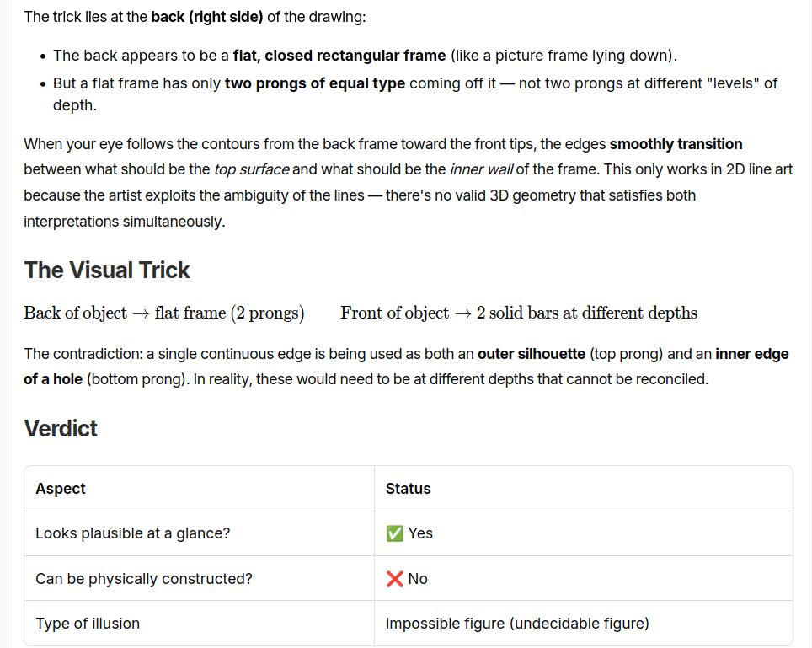Viewport: 812px width, 648px height.
Task: Click the 'Back of object → flat frame' formula
Action: [164, 313]
